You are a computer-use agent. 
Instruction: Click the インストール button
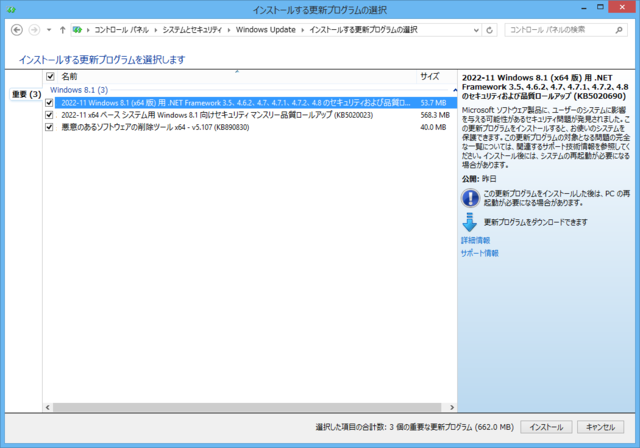[x=546, y=427]
